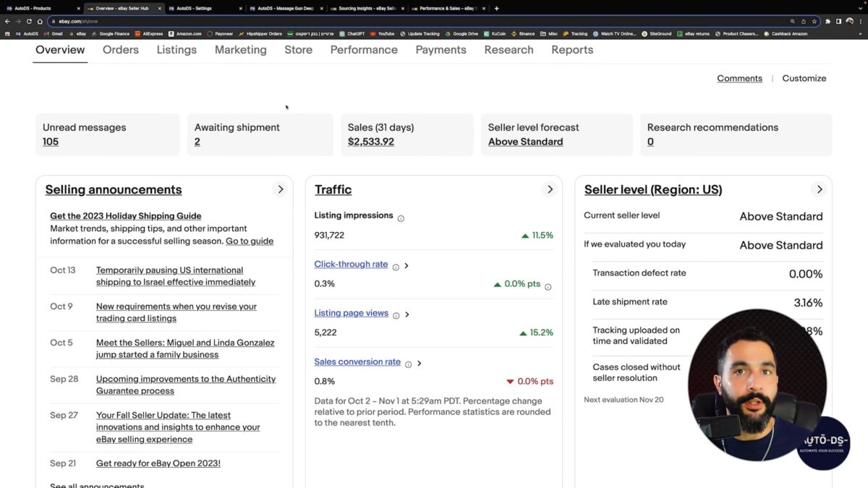Click share icon in address bar
868x488 pixels.
(x=804, y=22)
